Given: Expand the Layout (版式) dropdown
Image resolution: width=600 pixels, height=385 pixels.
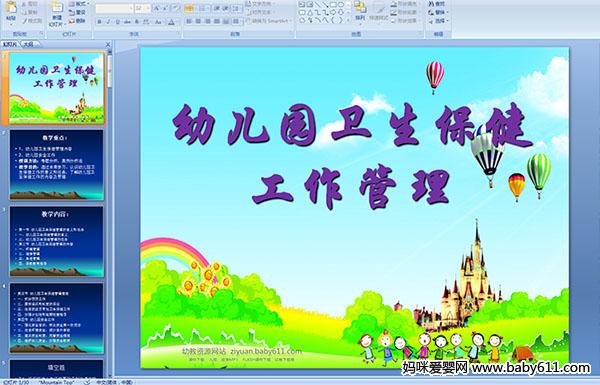Looking at the screenshot, I should 79,4.
